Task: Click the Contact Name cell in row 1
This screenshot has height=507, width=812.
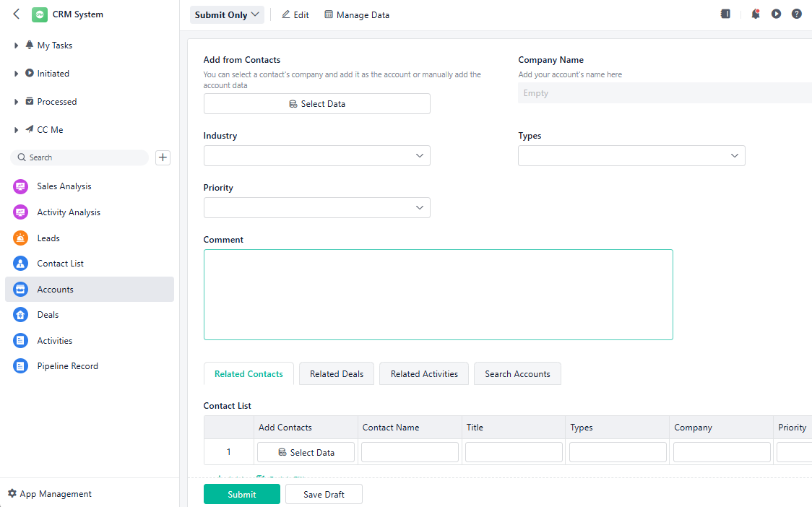Action: click(x=410, y=452)
